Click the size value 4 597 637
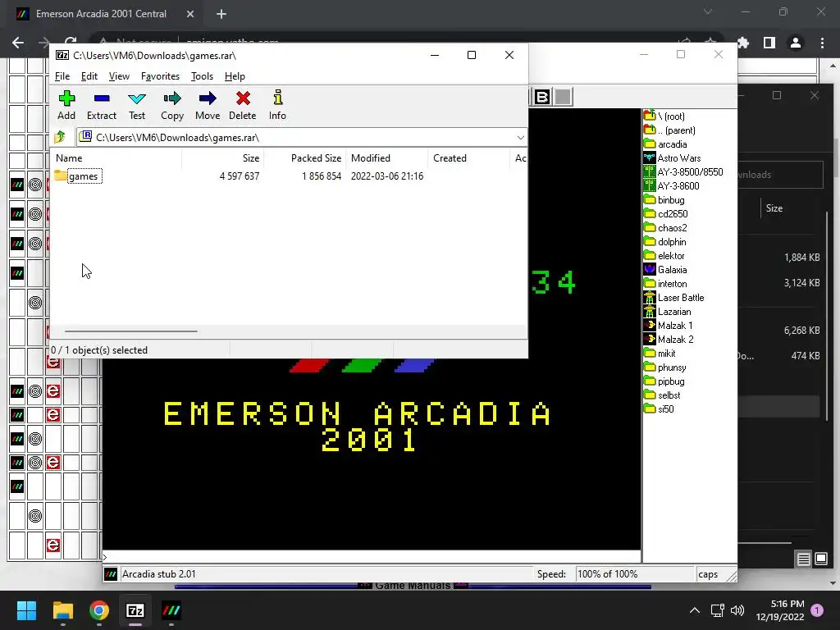Screen dimensions: 840x630 [239, 176]
